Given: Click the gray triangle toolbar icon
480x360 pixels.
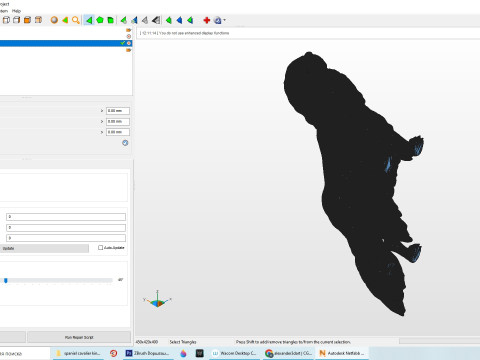Looking at the screenshot, I should (145, 20).
